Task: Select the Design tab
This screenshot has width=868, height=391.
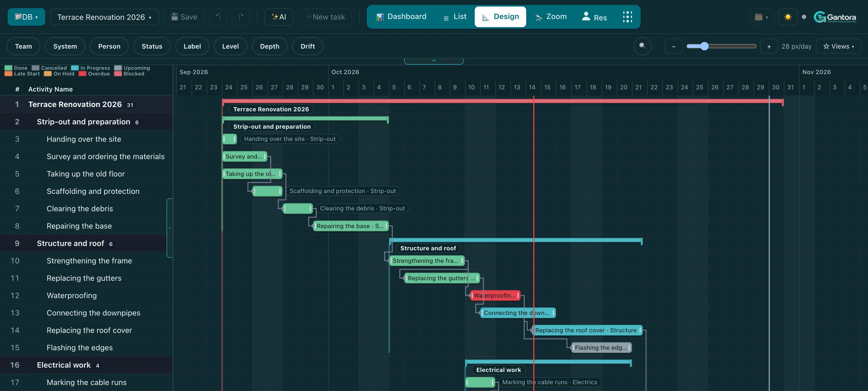Action: (500, 17)
